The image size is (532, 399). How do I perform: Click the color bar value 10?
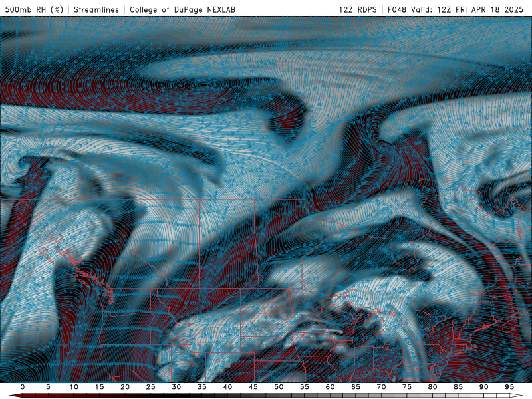point(74,387)
